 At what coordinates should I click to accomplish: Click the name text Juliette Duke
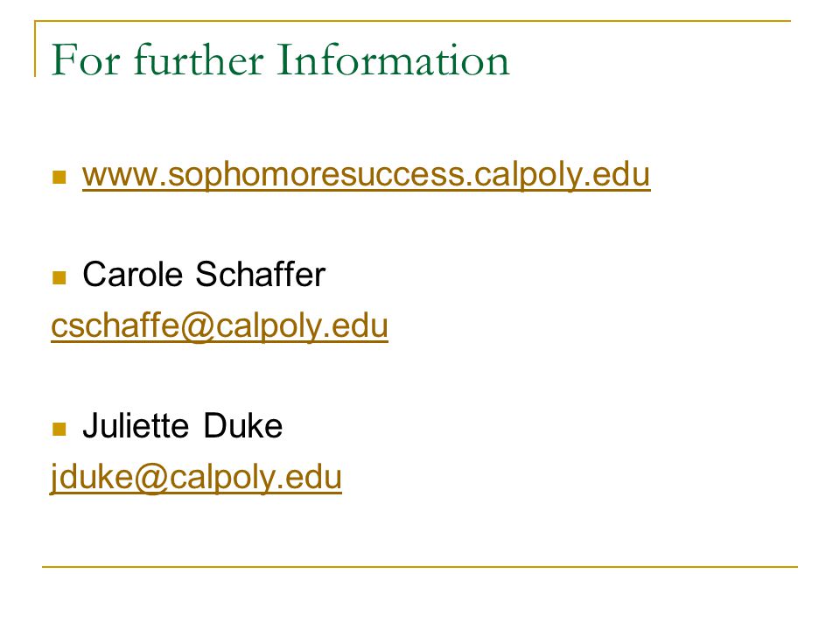[x=183, y=426]
